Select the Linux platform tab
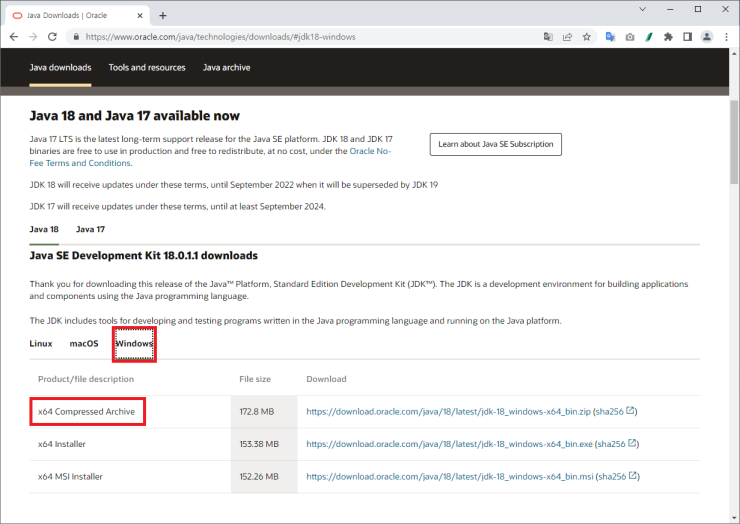 pos(41,343)
